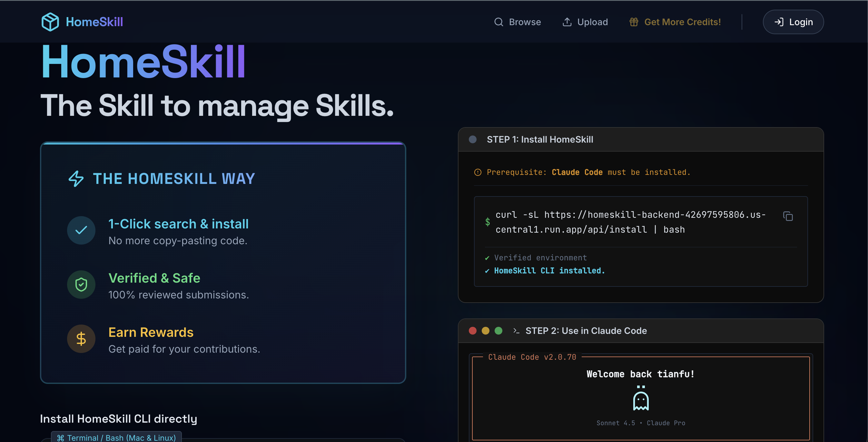868x442 pixels.
Task: Click HomeSkill brand name in header
Action: click(x=94, y=22)
